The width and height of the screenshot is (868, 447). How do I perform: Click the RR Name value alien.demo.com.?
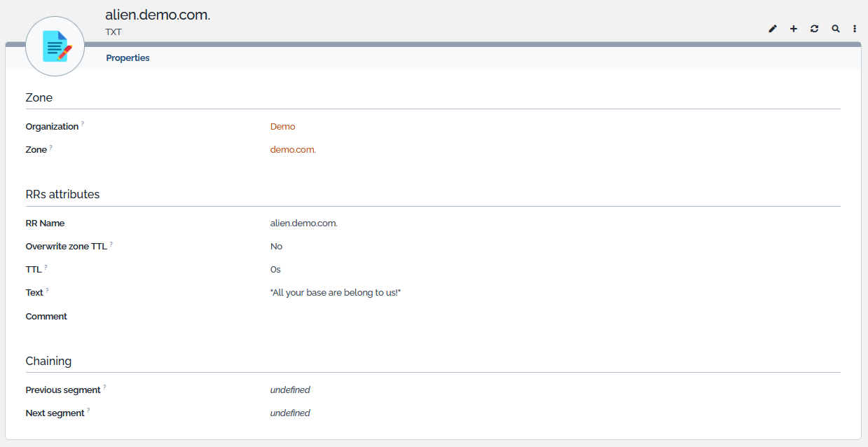click(303, 224)
